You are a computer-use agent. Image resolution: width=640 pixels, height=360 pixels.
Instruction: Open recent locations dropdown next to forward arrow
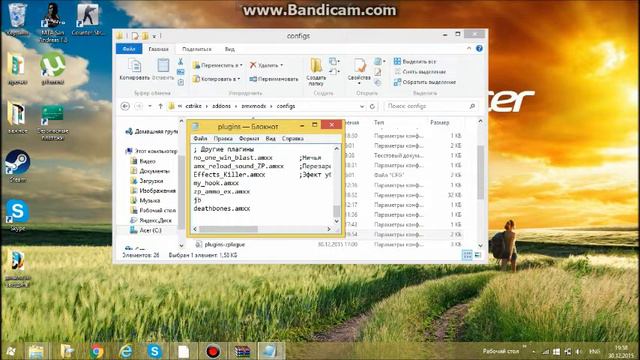point(149,106)
